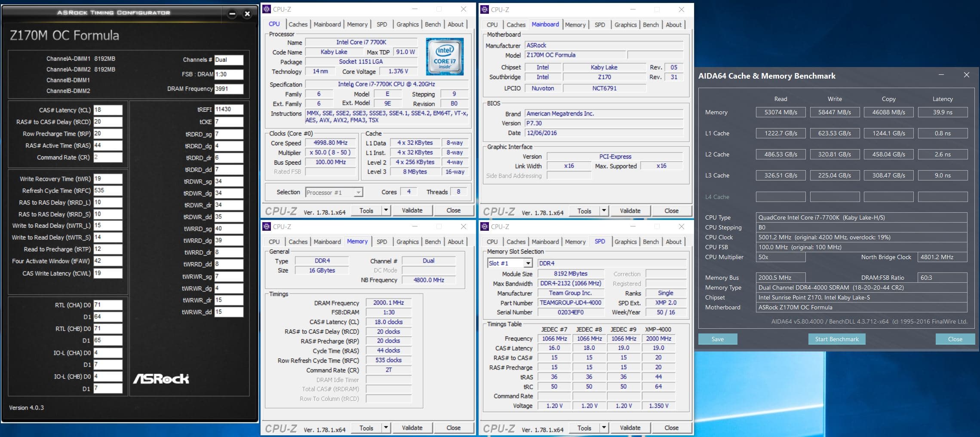The height and width of the screenshot is (437, 980).
Task: Click the Channels # field showing Dual
Action: pos(229,60)
